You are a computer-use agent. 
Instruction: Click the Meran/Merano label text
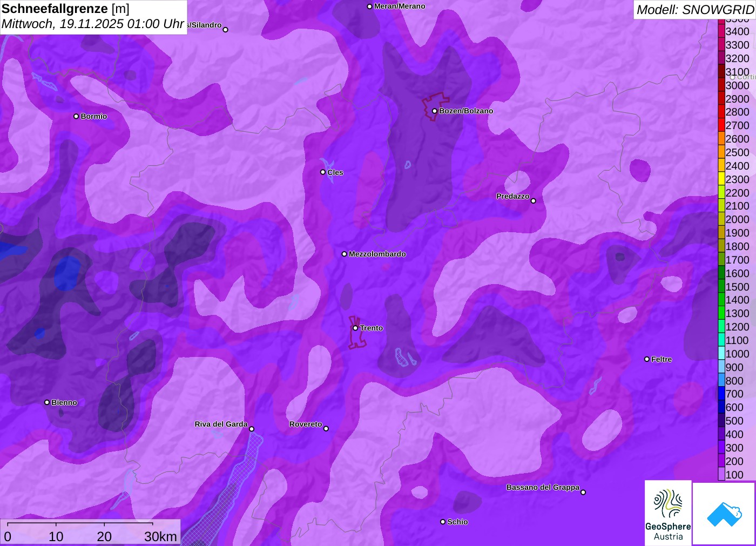click(x=400, y=6)
